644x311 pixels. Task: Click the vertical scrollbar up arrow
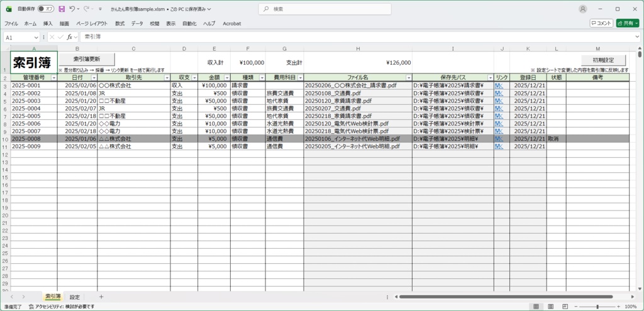[640, 49]
